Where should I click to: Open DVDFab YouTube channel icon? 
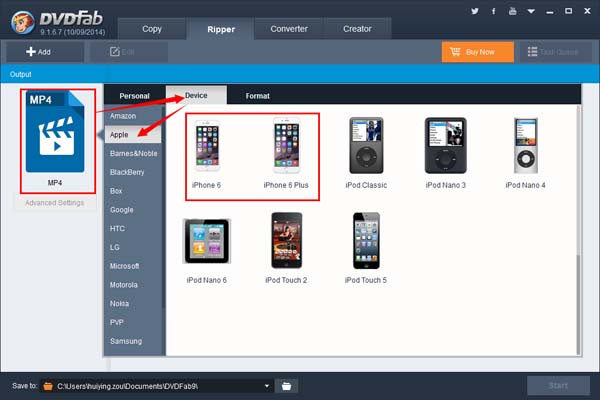pyautogui.click(x=512, y=11)
